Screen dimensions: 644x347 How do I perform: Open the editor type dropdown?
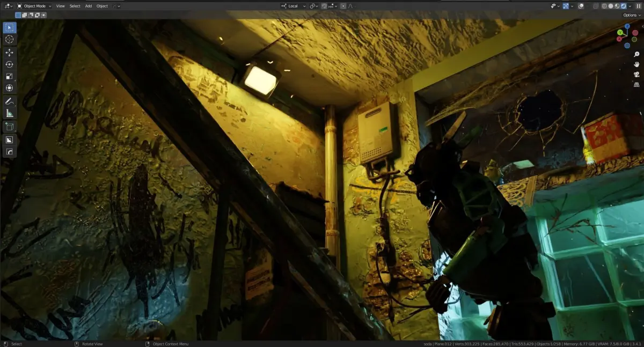point(9,6)
